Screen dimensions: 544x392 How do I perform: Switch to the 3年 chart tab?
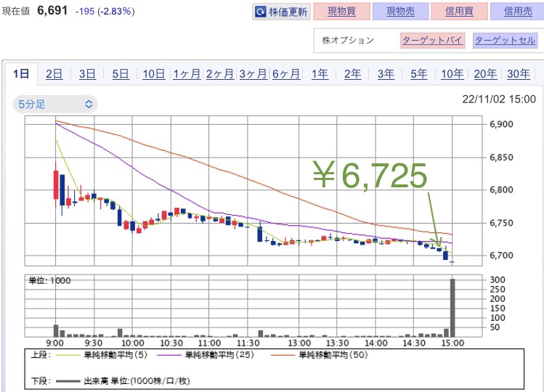[x=386, y=74]
